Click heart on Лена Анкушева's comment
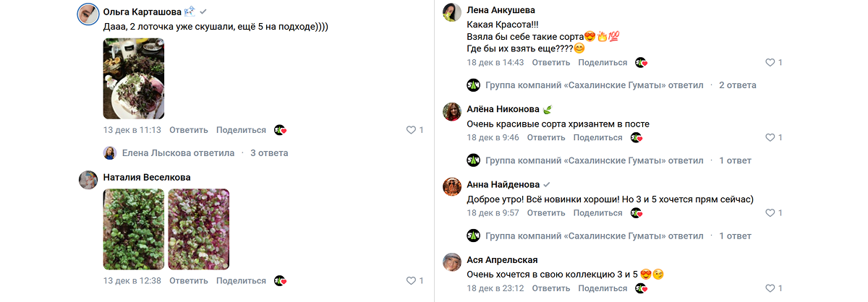Screen dimensions: 868x302 pos(770,62)
